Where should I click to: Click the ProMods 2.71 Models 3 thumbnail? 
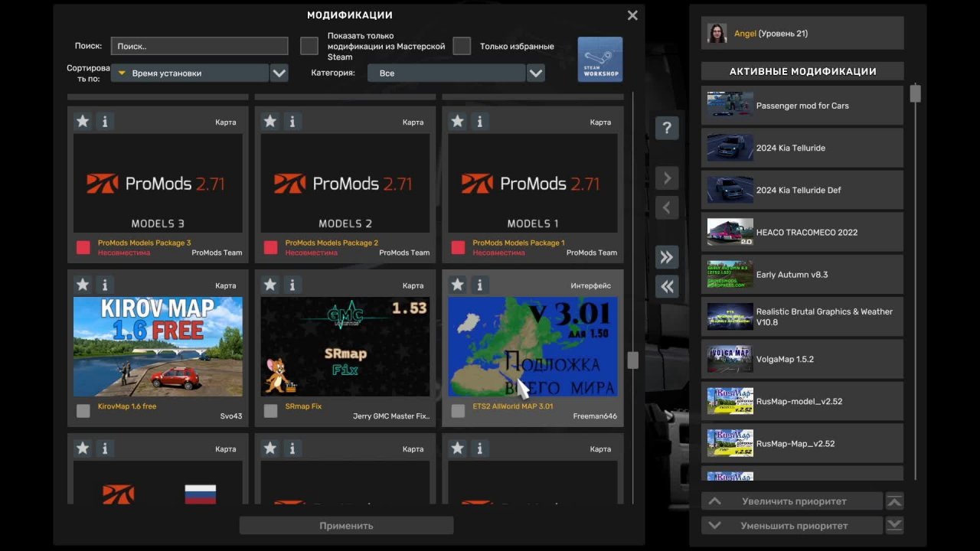[x=158, y=184]
